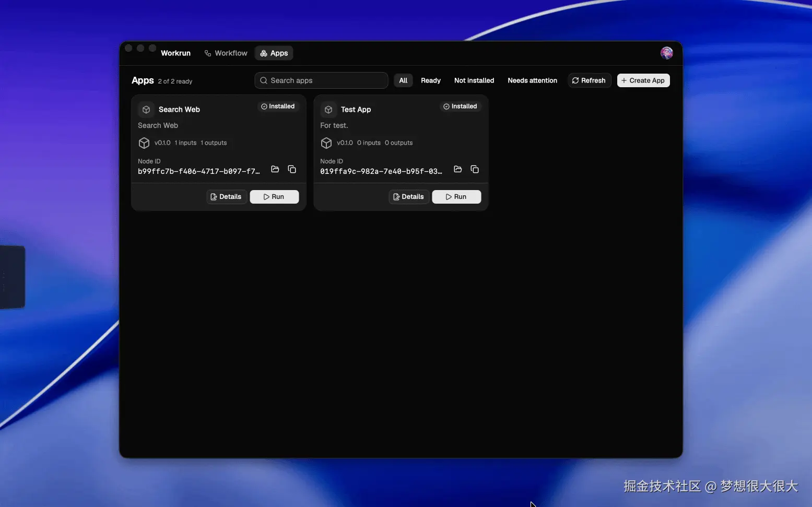Image resolution: width=812 pixels, height=507 pixels.
Task: Show All apps filter
Action: point(403,80)
